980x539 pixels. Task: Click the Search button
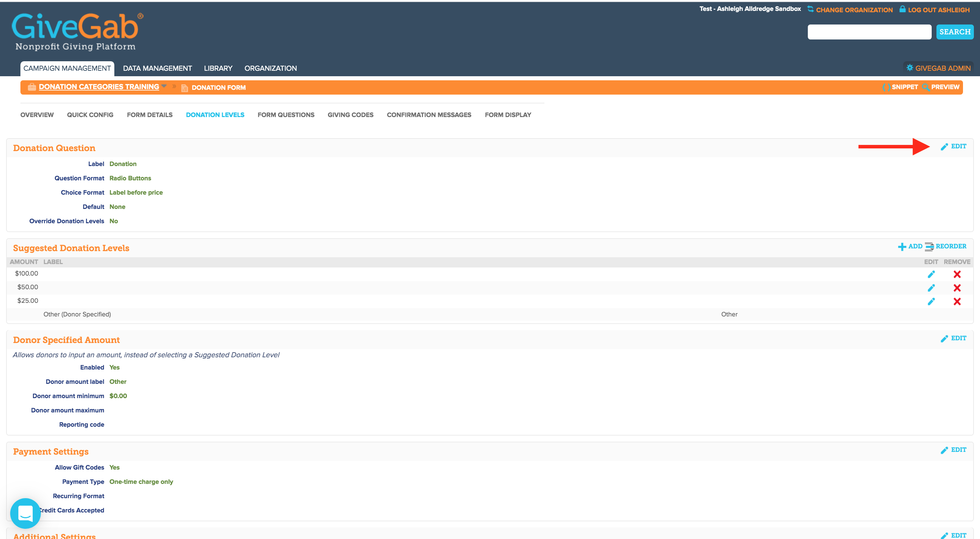955,32
